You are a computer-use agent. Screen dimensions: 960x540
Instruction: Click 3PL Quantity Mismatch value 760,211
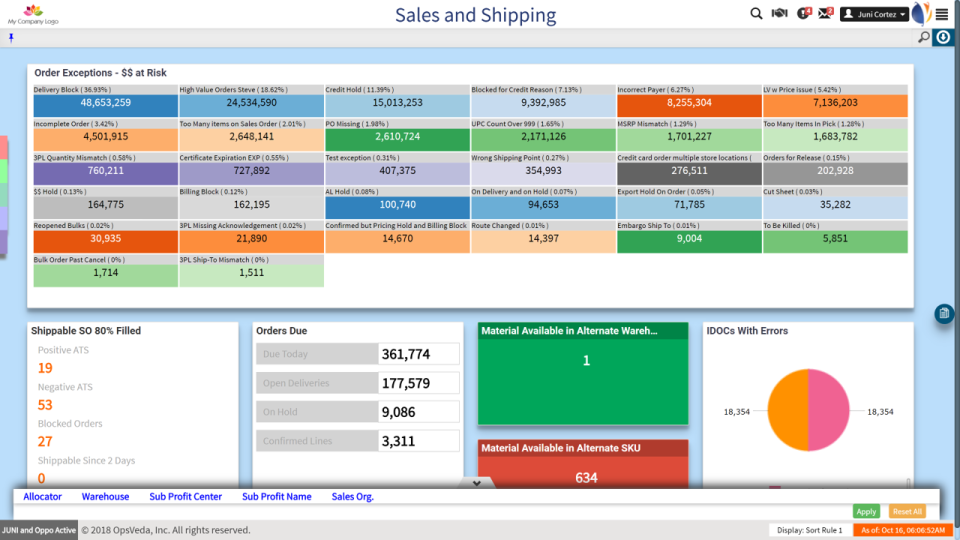(105, 171)
